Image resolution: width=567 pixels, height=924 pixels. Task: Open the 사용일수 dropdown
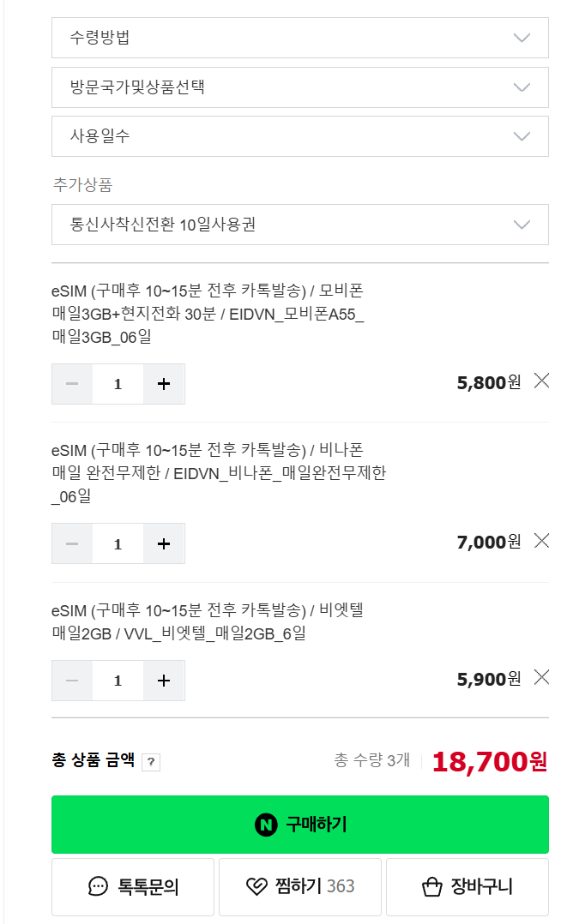click(299, 136)
